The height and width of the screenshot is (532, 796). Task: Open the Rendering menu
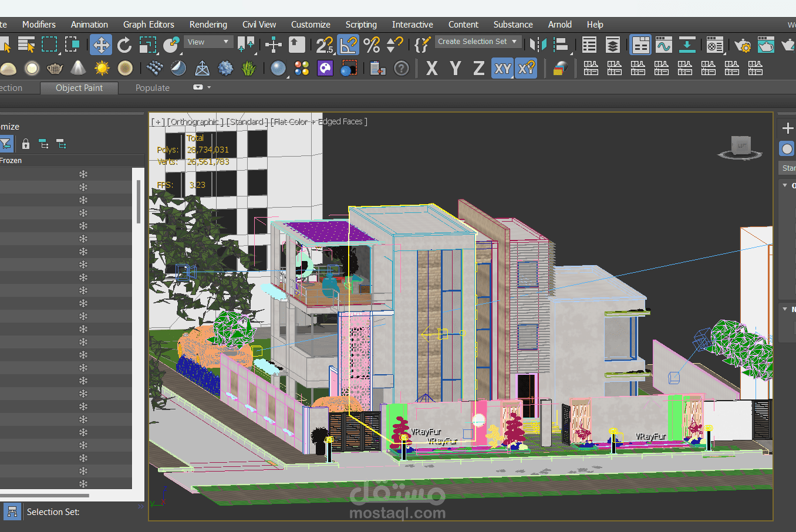pos(208,25)
